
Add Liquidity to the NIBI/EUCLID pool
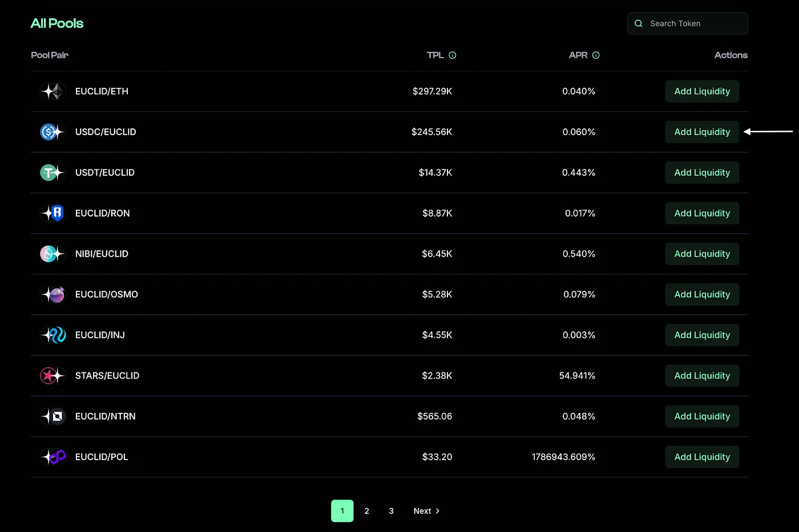702,254
